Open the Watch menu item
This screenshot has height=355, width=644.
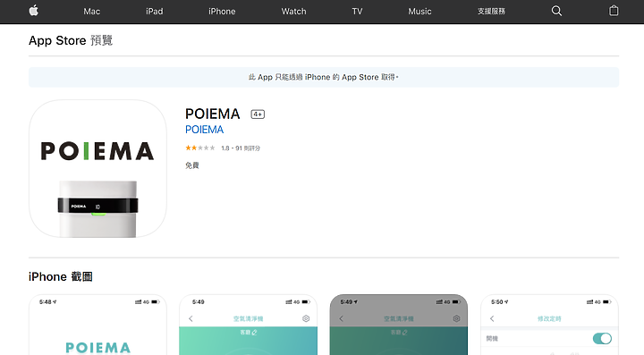click(293, 12)
